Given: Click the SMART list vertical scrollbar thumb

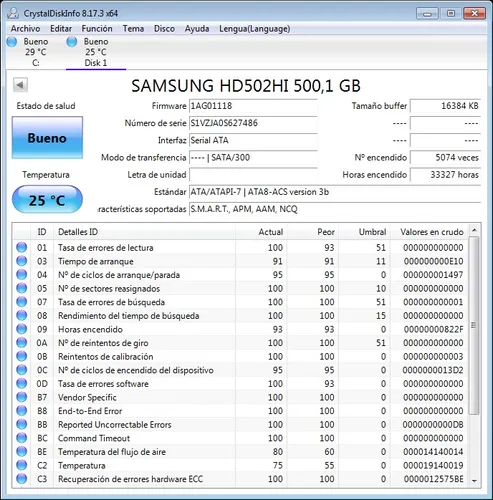Looking at the screenshot, I should click(474, 325).
